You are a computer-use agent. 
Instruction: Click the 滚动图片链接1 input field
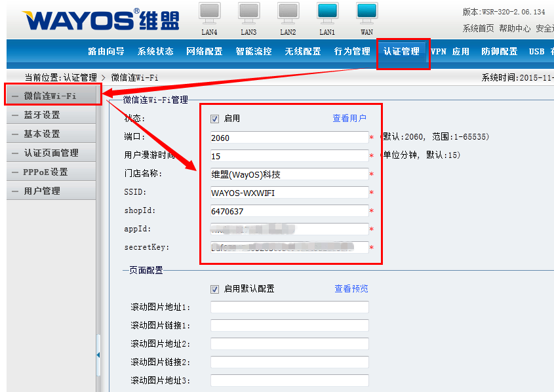coord(289,326)
